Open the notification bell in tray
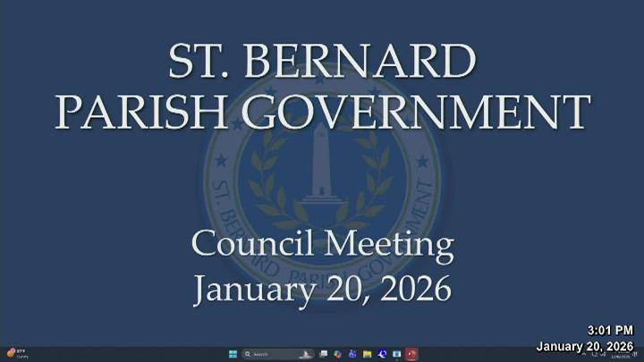 [x=635, y=355]
